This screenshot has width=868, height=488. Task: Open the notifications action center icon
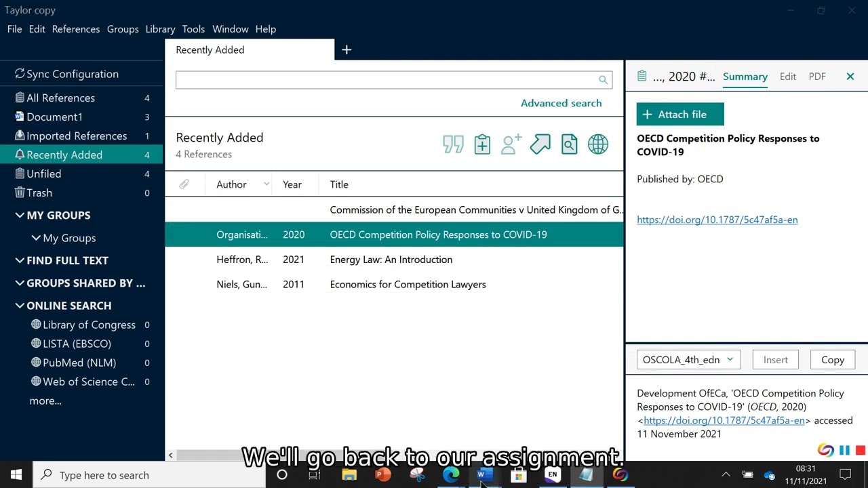(x=846, y=475)
